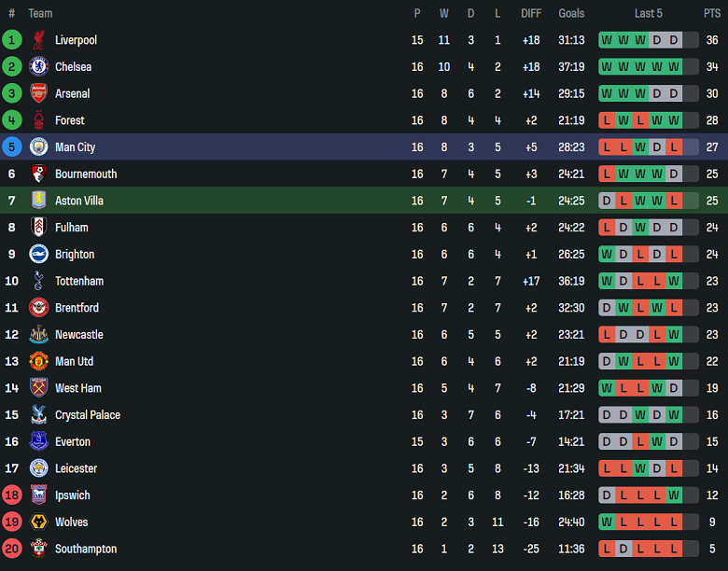Image resolution: width=728 pixels, height=571 pixels.
Task: Sort table by DIFF column header
Action: (x=531, y=13)
